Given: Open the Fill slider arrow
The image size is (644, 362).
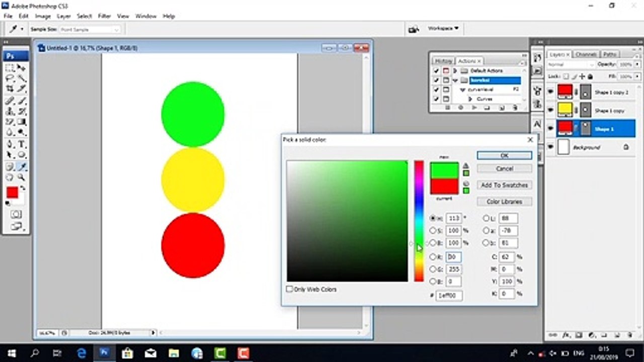Looking at the screenshot, I should (x=637, y=76).
